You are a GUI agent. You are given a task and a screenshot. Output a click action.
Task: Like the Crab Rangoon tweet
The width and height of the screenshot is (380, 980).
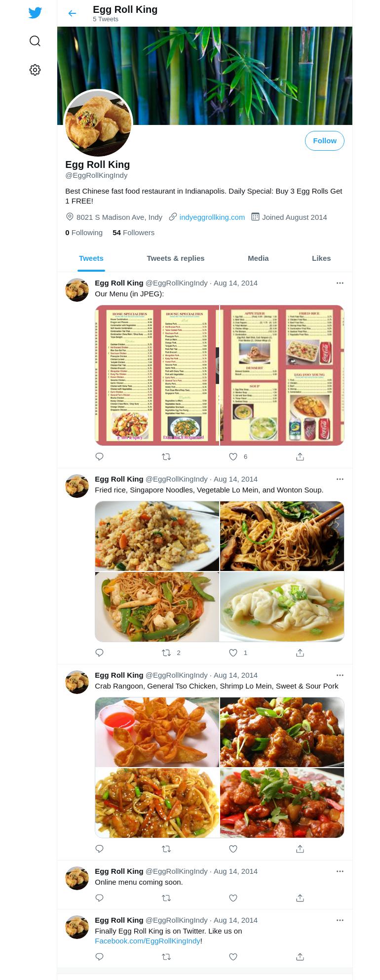pos(233,849)
